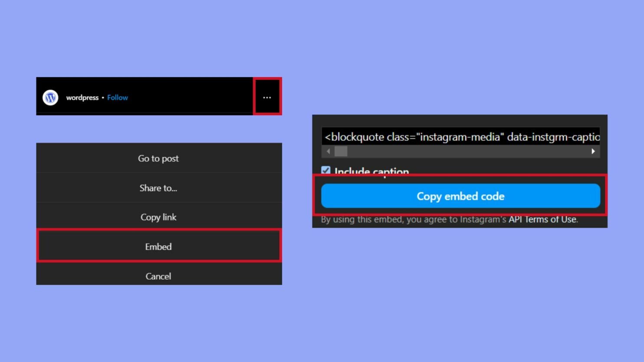Viewport: 644px width, 362px height.
Task: Click the left arrow on the code scrollbar
Action: tap(328, 151)
